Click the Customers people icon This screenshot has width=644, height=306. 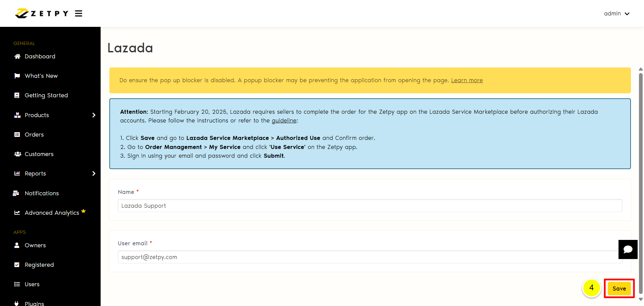click(17, 154)
